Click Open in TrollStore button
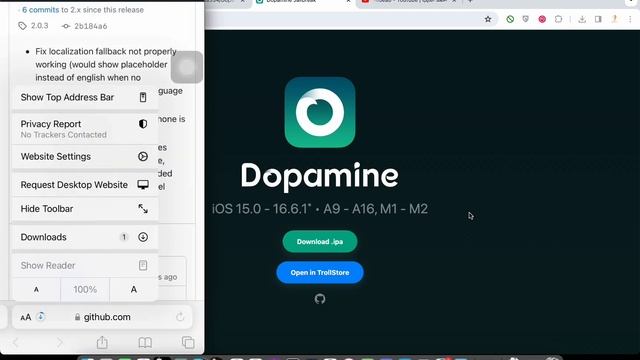The width and height of the screenshot is (640, 360). [x=320, y=273]
